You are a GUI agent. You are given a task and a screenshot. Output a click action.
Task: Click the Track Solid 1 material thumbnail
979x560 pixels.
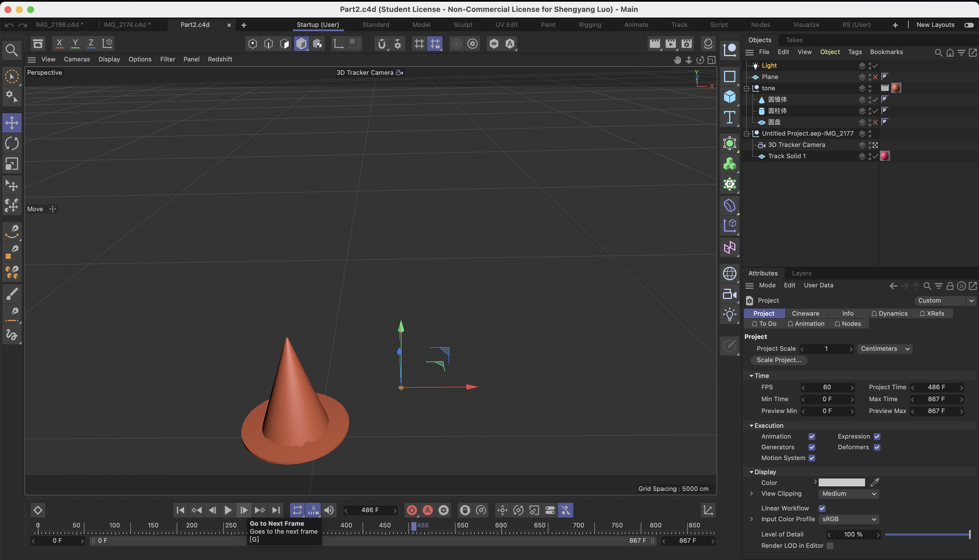click(x=885, y=156)
